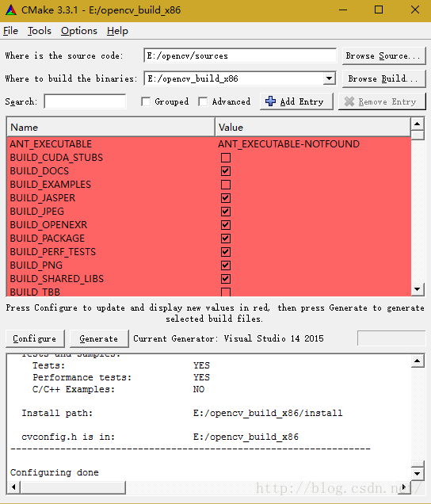Select the BUILD_OPENEXR name cell
Image resolution: width=431 pixels, height=504 pixels.
[48, 225]
